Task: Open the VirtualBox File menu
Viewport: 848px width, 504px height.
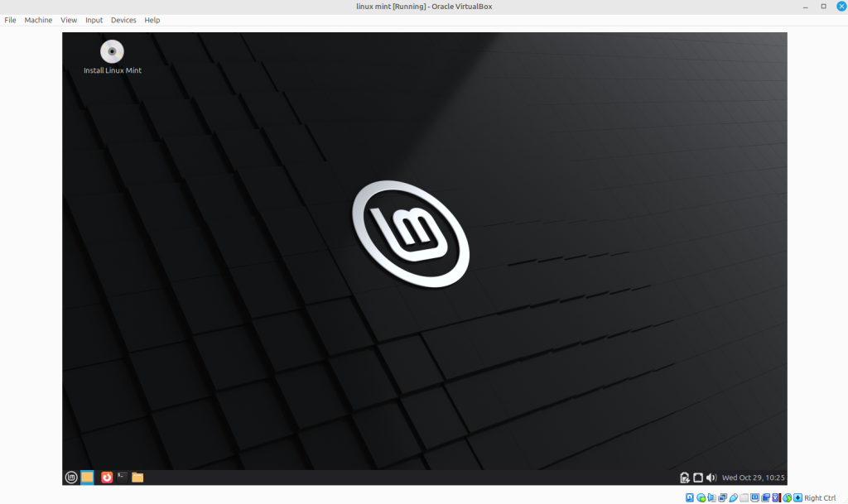Action: click(10, 20)
